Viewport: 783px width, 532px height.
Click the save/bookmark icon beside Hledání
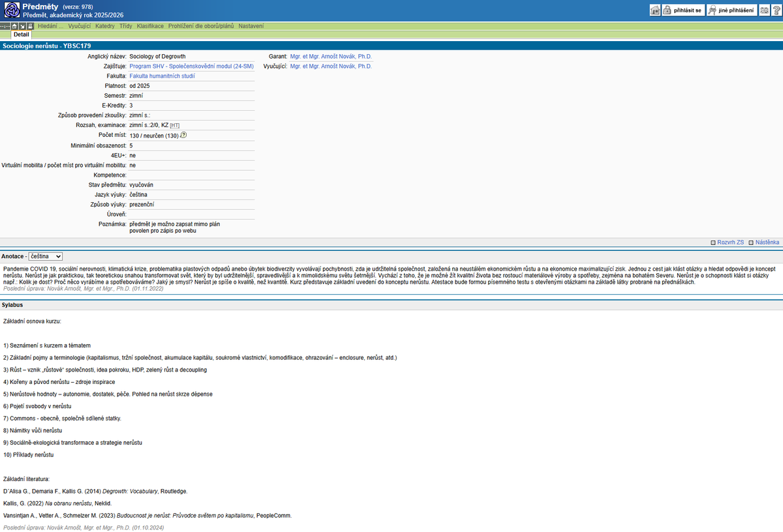coord(30,26)
